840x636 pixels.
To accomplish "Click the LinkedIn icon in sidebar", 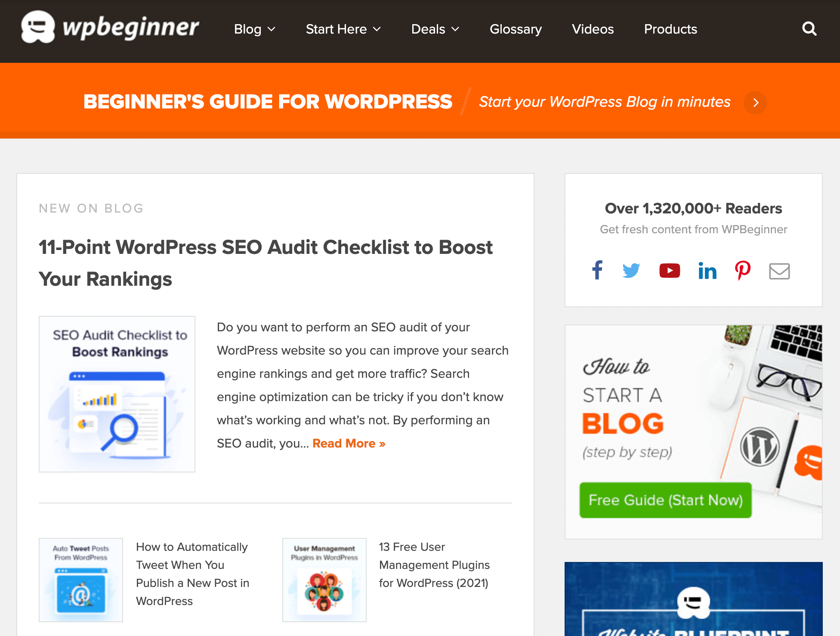I will [x=706, y=271].
